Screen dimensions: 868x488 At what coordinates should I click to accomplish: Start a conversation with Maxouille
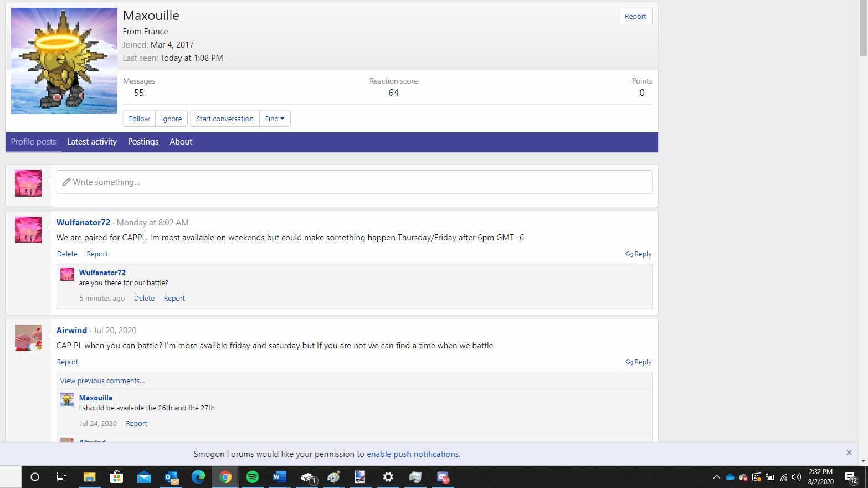[224, 118]
